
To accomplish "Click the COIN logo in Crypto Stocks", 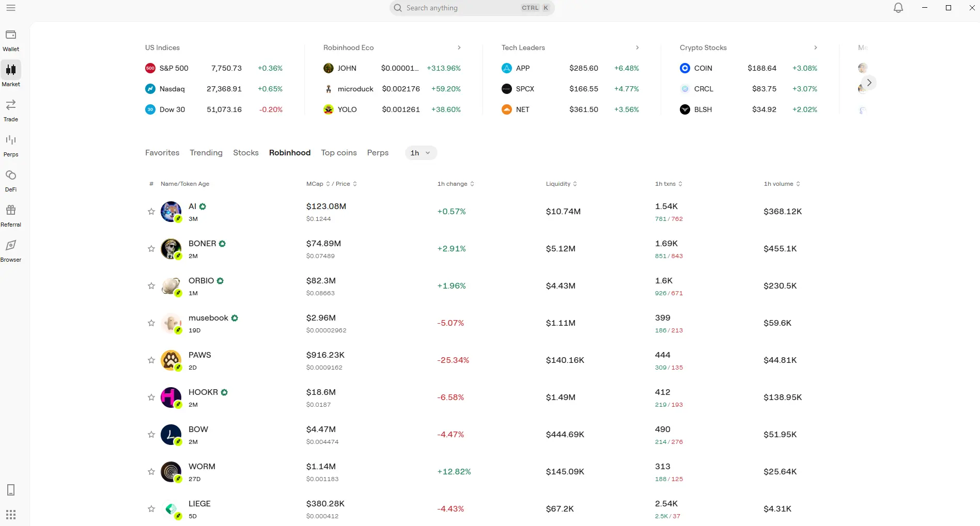I will click(x=685, y=68).
